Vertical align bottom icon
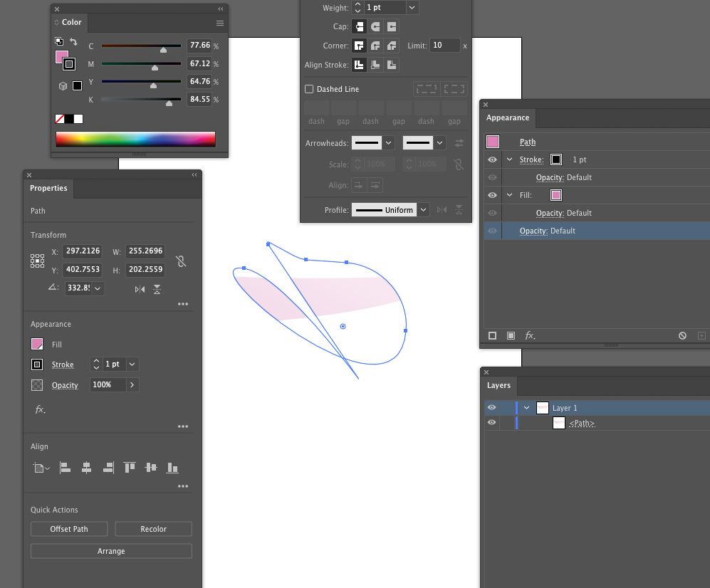Image resolution: width=710 pixels, height=588 pixels. click(x=172, y=468)
